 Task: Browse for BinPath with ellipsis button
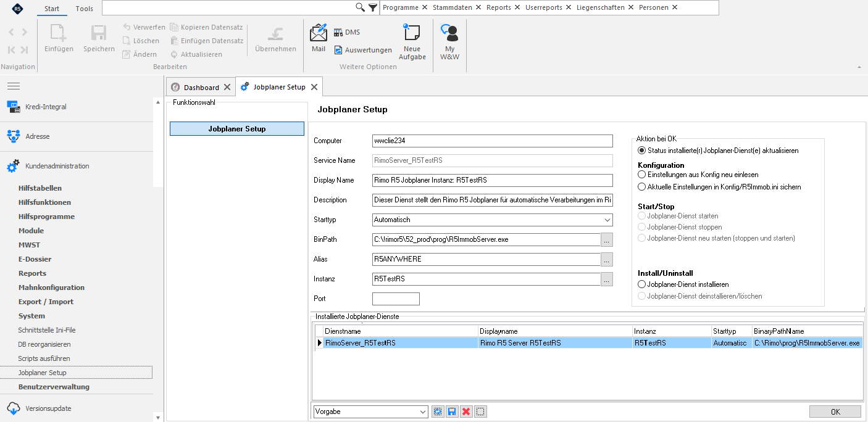[607, 239]
